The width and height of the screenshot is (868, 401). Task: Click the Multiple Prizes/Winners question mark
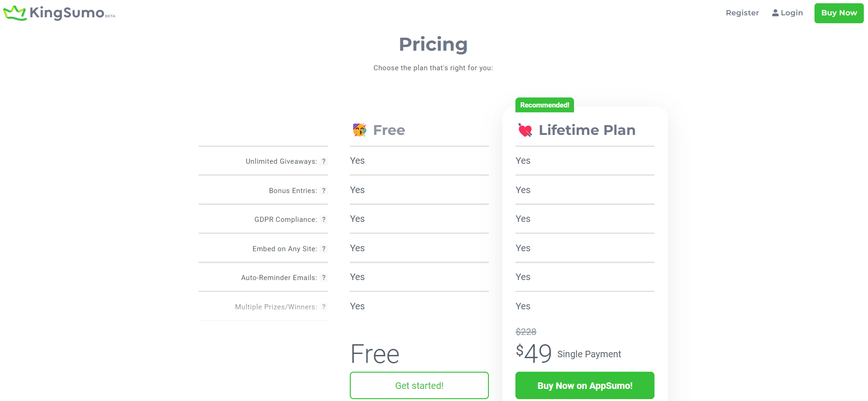pos(324,307)
